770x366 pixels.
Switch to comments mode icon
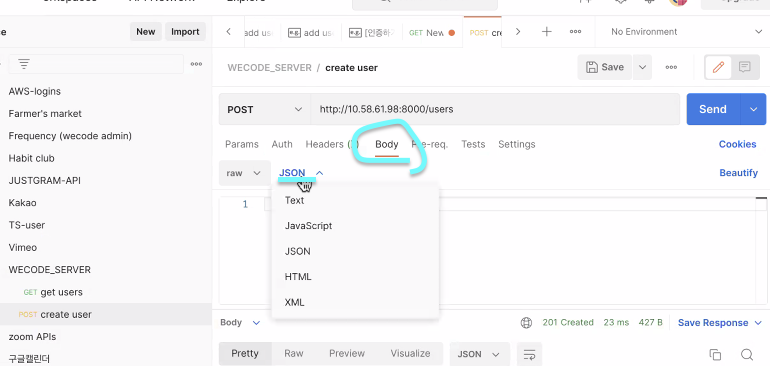pyautogui.click(x=744, y=67)
